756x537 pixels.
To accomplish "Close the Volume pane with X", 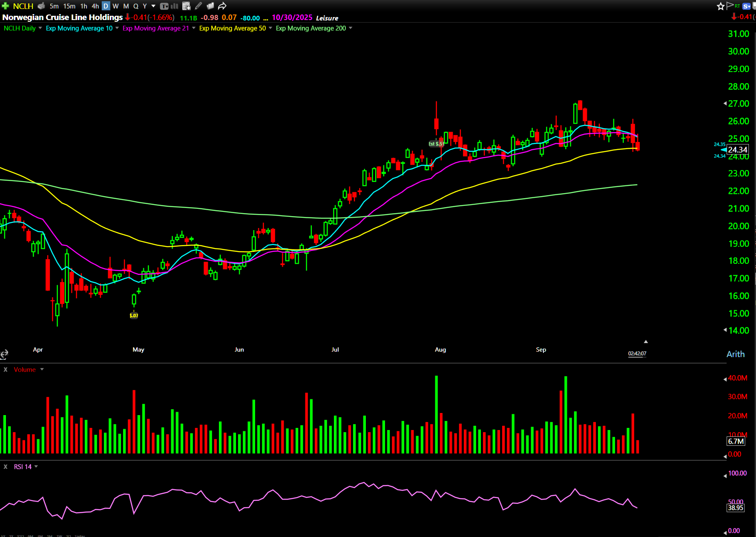I will (x=6, y=370).
